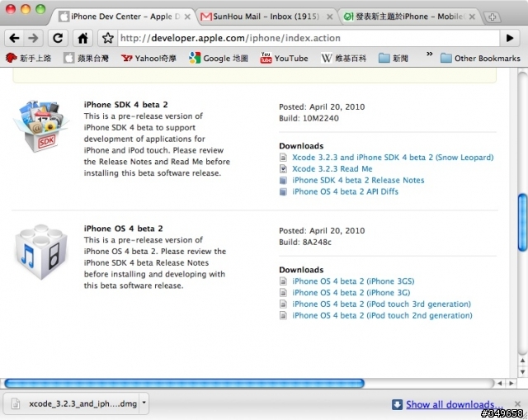Click the address bar URL field
The image size is (528, 420).
point(308,38)
